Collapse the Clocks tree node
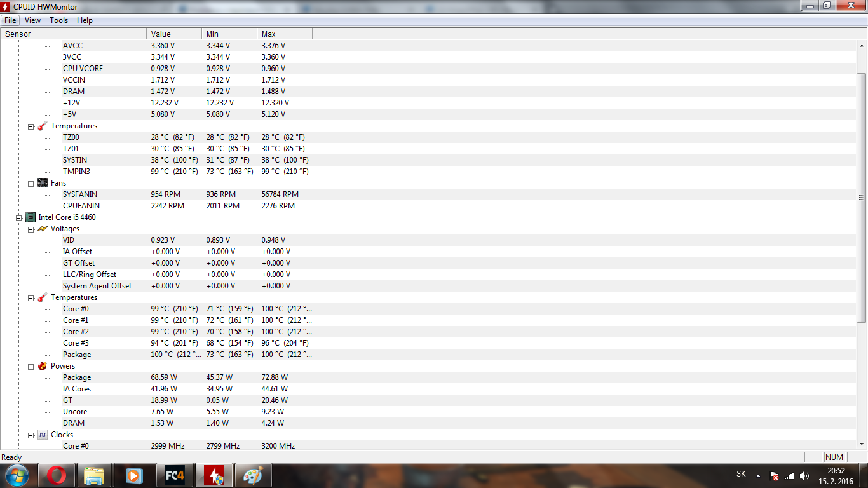 point(31,435)
